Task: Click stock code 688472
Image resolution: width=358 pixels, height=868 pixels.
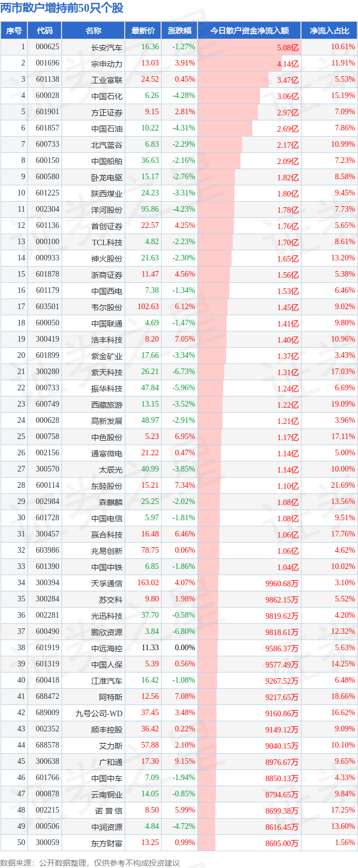Action: (47, 697)
